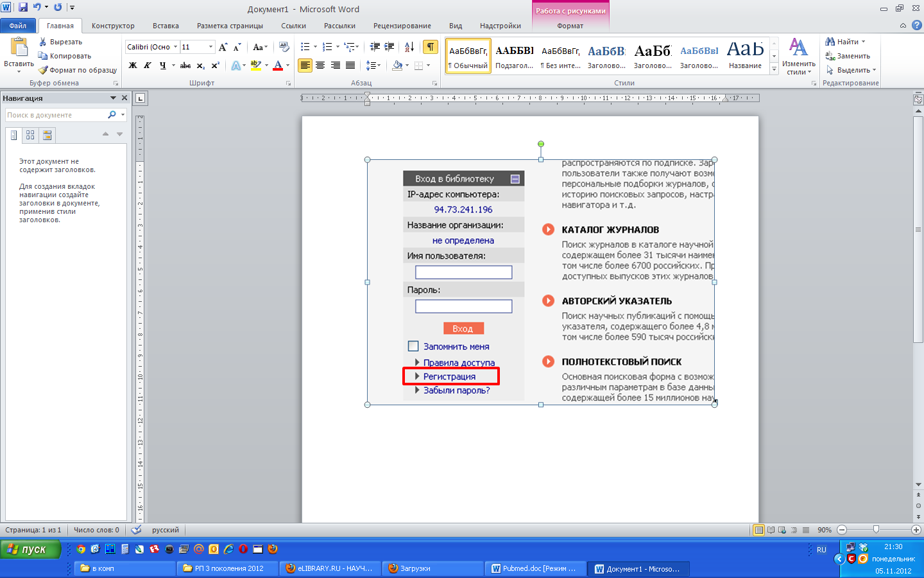Apply yellow text highlight color
Screen dimensions: 924x578
(x=256, y=66)
